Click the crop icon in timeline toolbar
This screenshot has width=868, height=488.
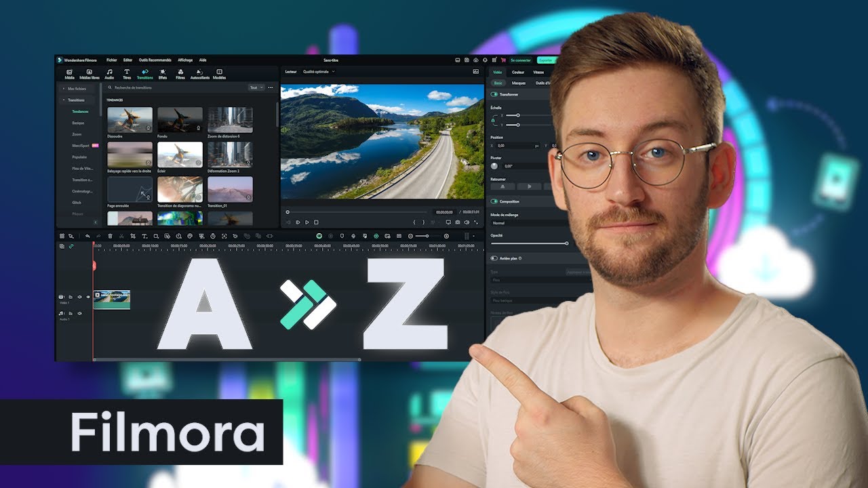[x=133, y=236]
